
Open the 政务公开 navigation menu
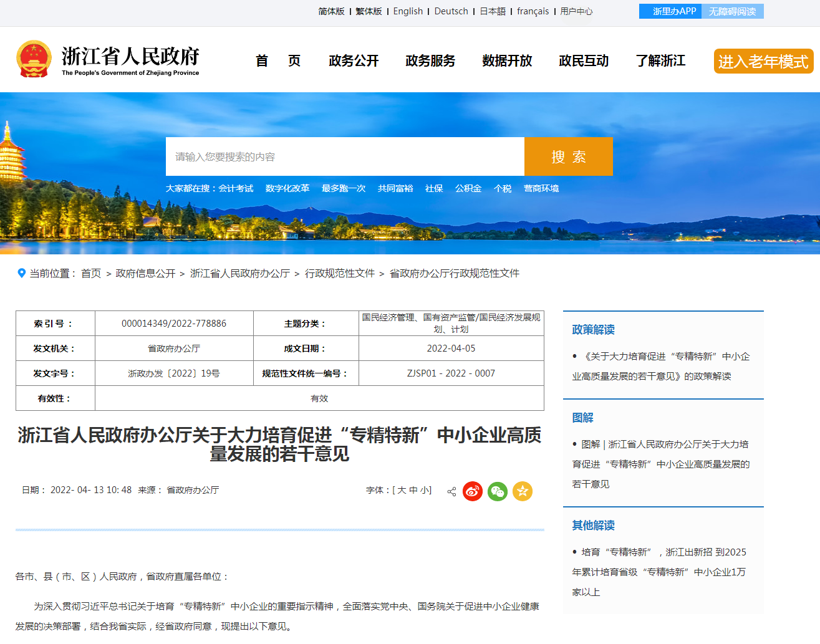click(354, 60)
